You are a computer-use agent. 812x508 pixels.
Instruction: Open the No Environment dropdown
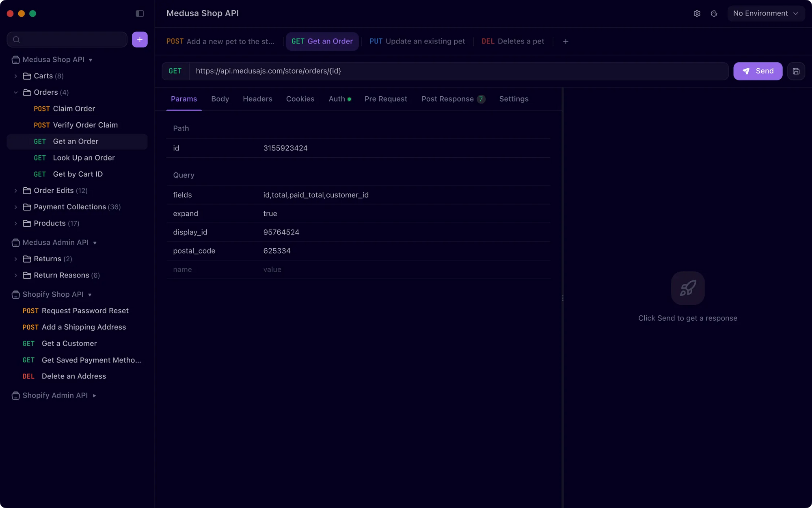[766, 13]
